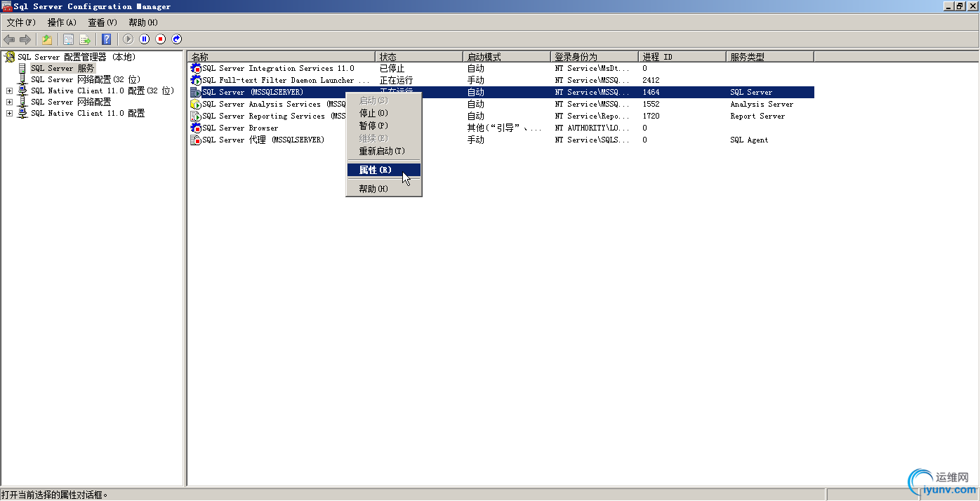
Task: Click the 启动模式 column header
Action: pos(507,56)
